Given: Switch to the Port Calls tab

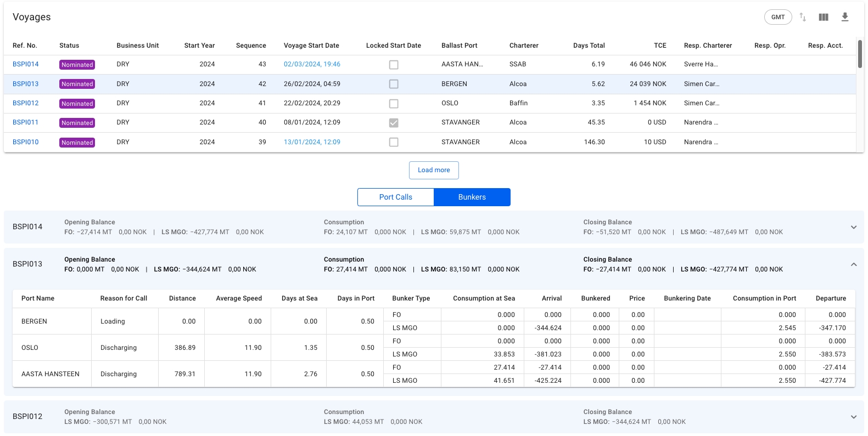Looking at the screenshot, I should click(395, 197).
